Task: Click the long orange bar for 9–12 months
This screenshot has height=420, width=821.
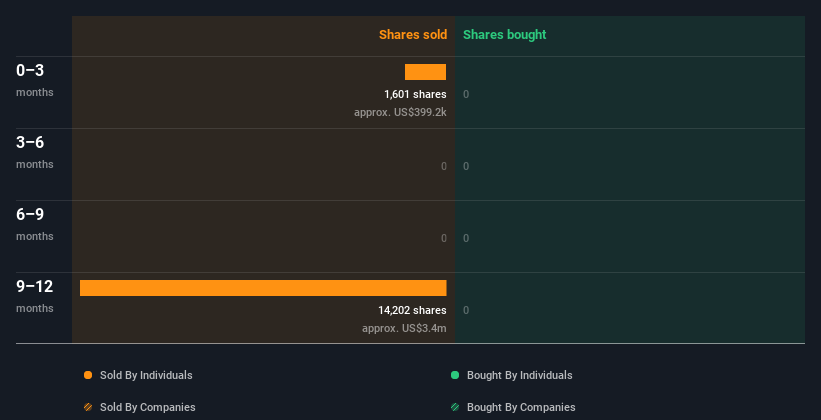Action: pyautogui.click(x=263, y=288)
